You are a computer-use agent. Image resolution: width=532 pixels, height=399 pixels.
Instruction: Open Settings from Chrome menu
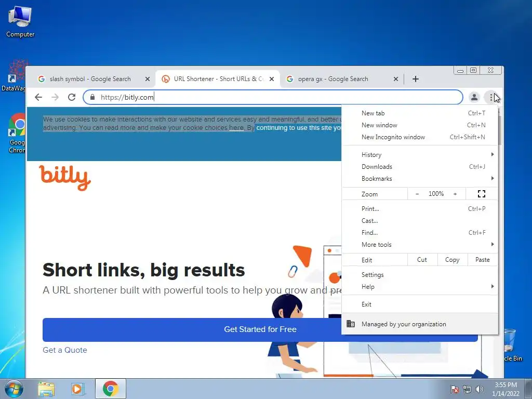420,275
